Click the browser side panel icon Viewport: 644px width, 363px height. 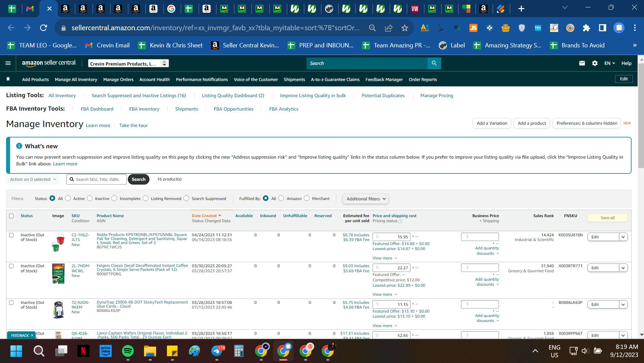(x=602, y=28)
